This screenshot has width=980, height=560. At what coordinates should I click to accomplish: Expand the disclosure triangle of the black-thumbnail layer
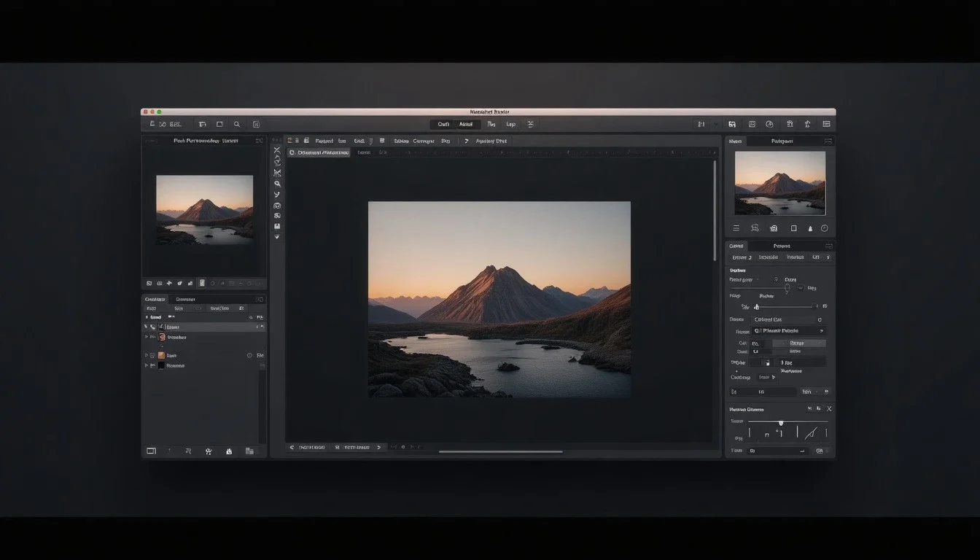tap(147, 365)
